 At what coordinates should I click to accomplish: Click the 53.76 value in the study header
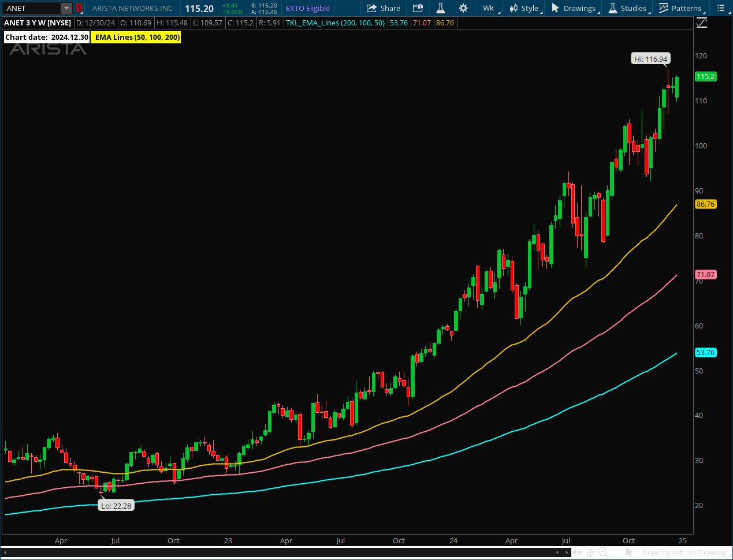click(399, 23)
